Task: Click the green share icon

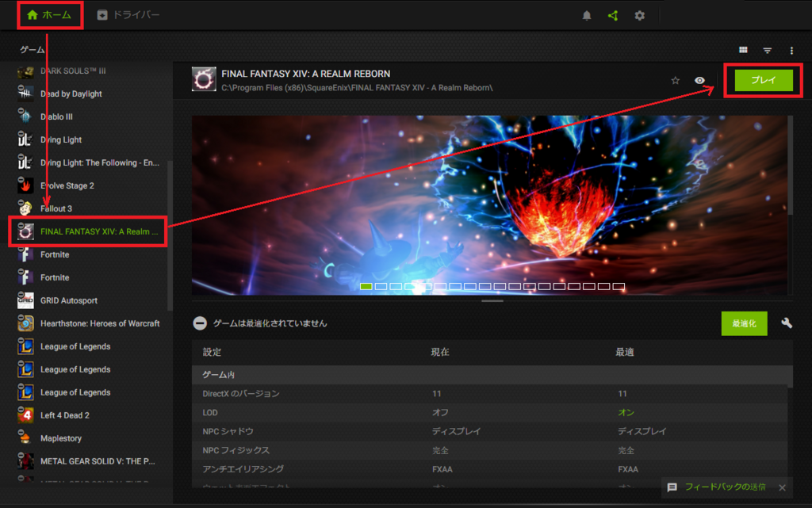Action: pos(613,16)
